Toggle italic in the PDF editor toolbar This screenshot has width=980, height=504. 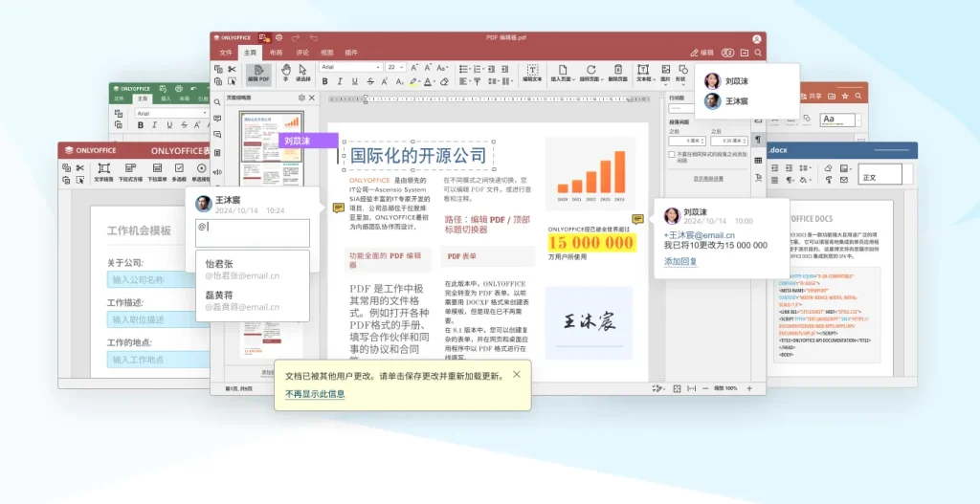pos(340,82)
